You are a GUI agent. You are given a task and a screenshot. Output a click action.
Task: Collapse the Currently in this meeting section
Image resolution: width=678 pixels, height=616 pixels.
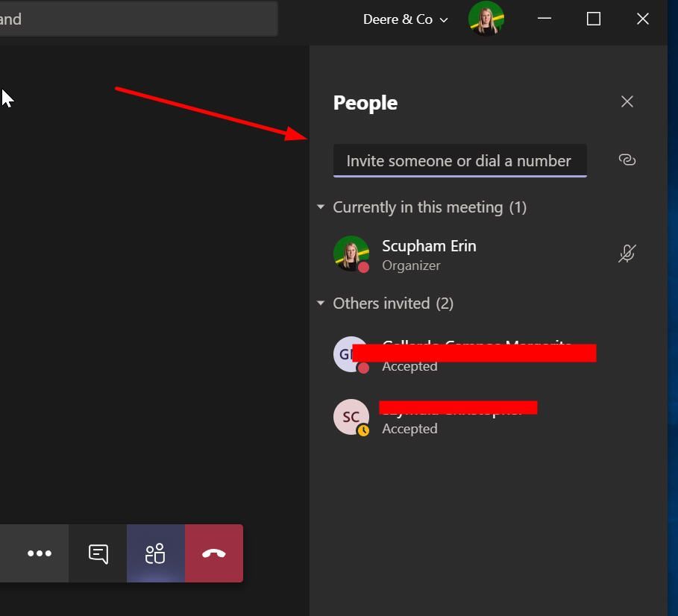click(x=321, y=207)
